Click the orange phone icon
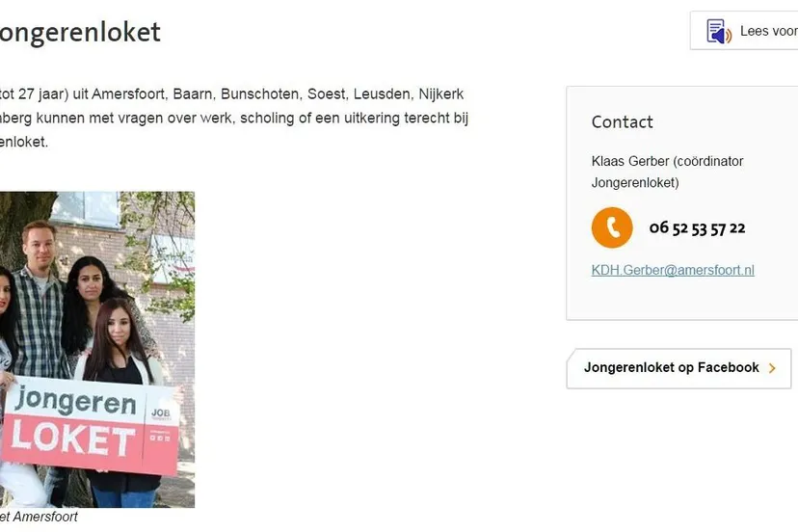This screenshot has width=798, height=532. point(612,227)
